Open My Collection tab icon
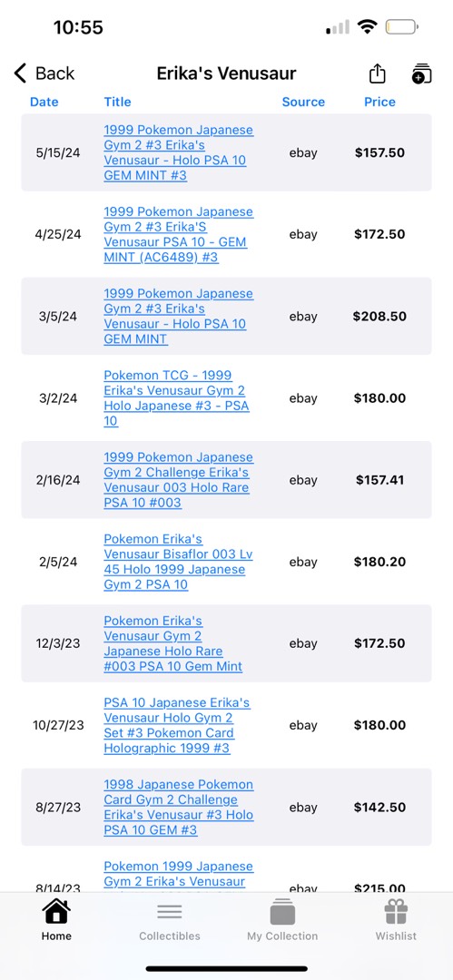Image resolution: width=453 pixels, height=980 pixels. click(282, 912)
